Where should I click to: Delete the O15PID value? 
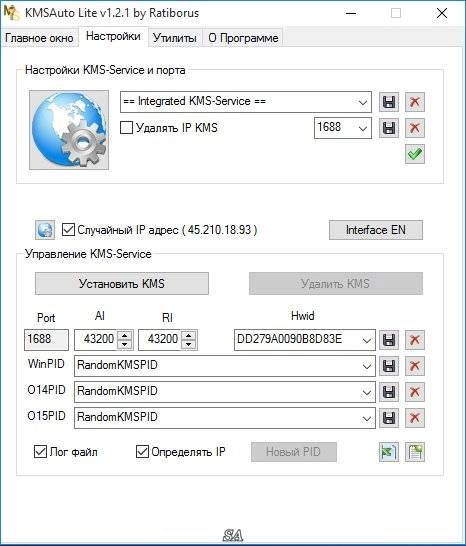point(414,418)
